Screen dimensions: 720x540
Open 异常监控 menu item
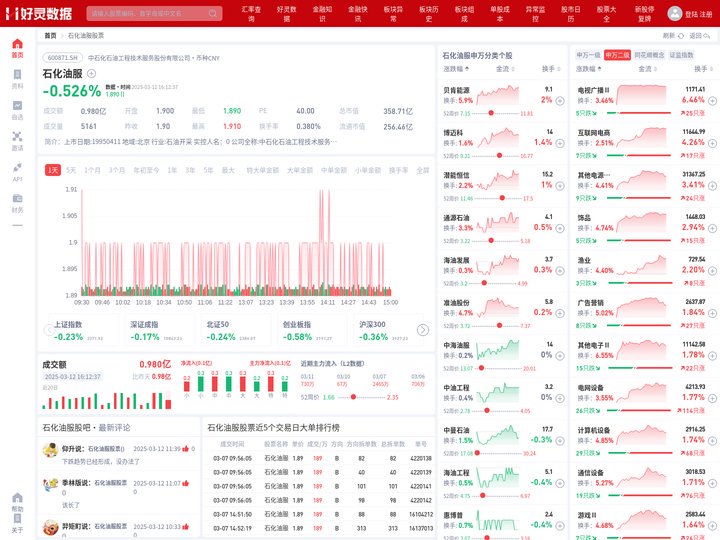click(x=535, y=14)
